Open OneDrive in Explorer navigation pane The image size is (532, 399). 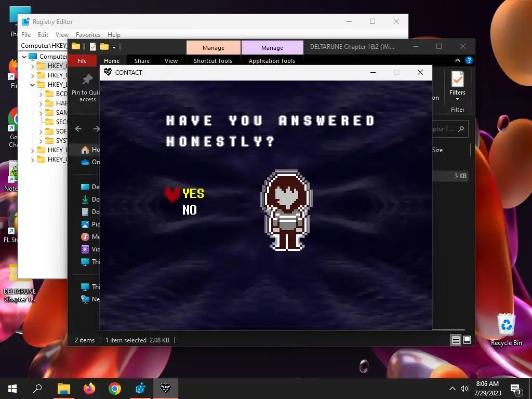pyautogui.click(x=90, y=162)
